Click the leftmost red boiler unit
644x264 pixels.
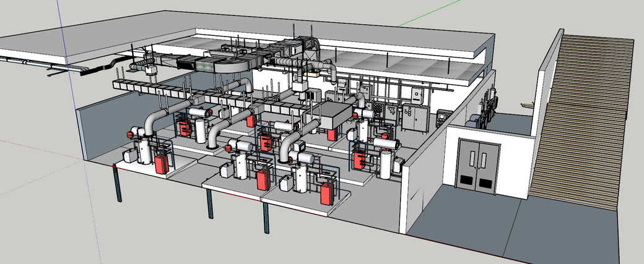click(162, 162)
